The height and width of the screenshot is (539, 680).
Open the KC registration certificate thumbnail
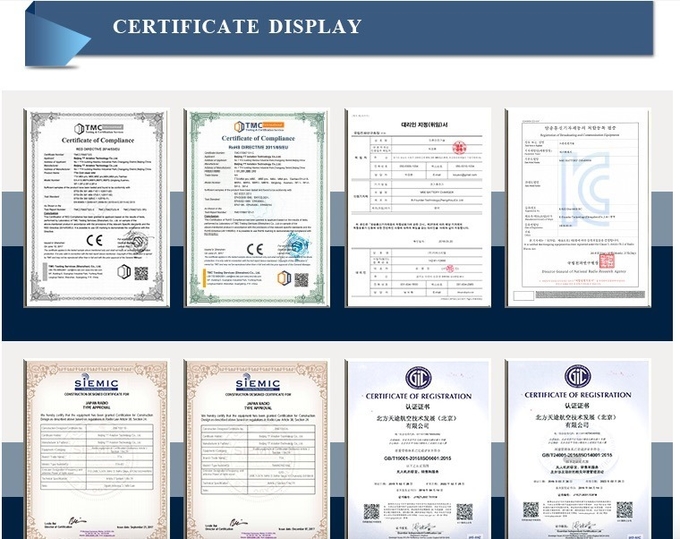pyautogui.click(x=577, y=206)
